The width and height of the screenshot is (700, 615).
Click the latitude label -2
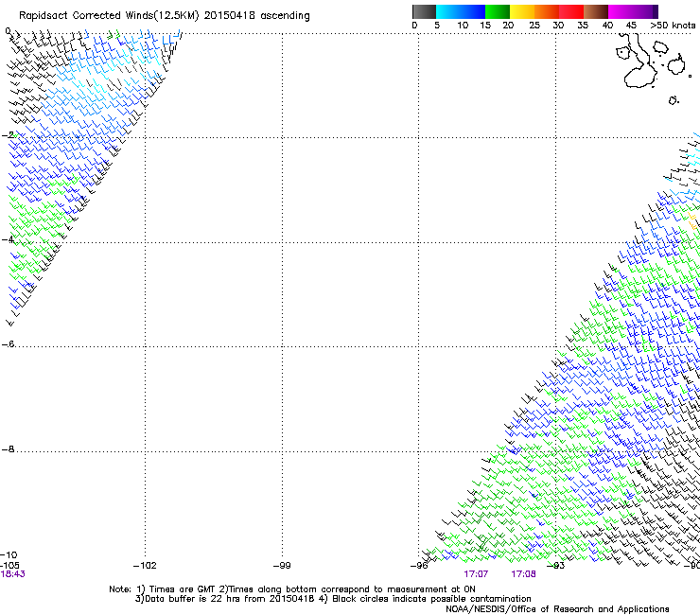tap(8, 134)
